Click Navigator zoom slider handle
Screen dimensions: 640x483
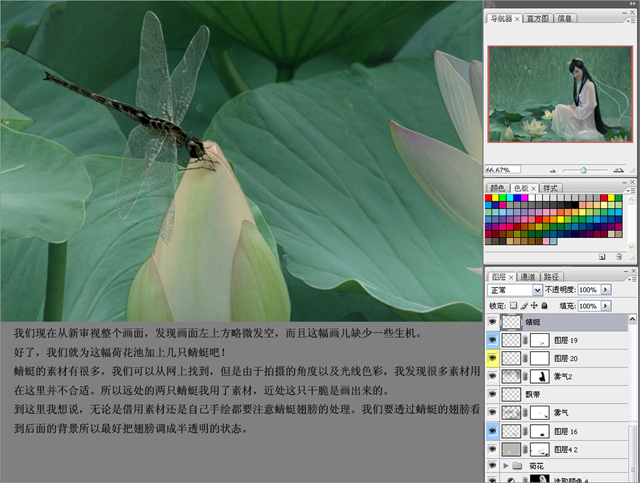tap(584, 170)
